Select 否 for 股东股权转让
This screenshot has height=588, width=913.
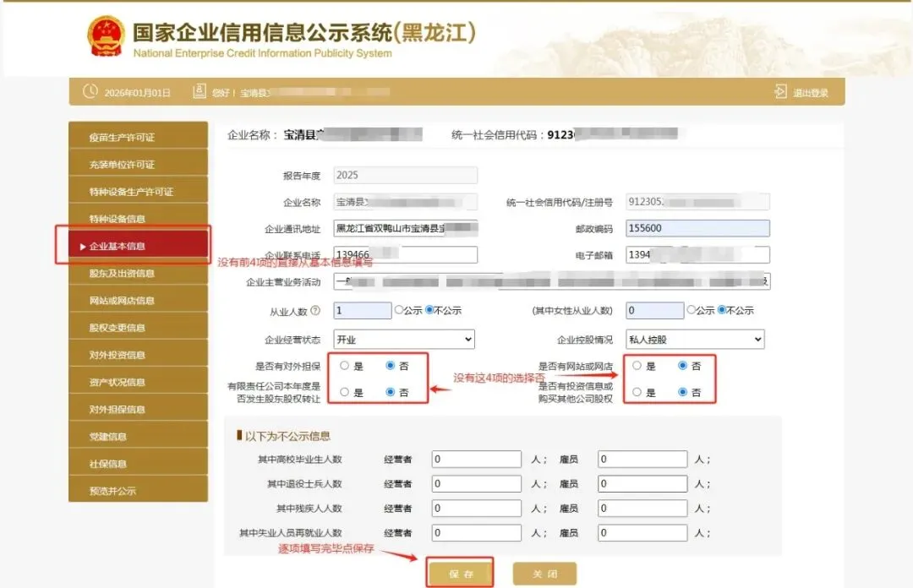[x=390, y=392]
